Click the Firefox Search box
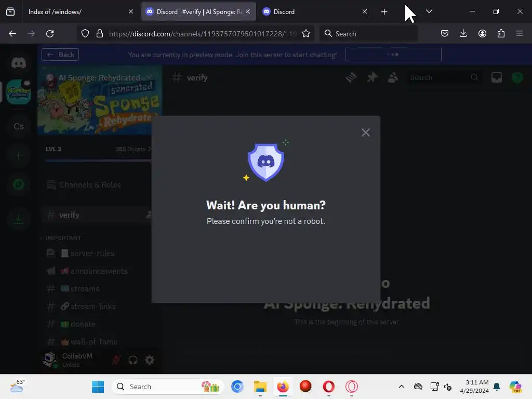This screenshot has width=532, height=399. point(368,34)
